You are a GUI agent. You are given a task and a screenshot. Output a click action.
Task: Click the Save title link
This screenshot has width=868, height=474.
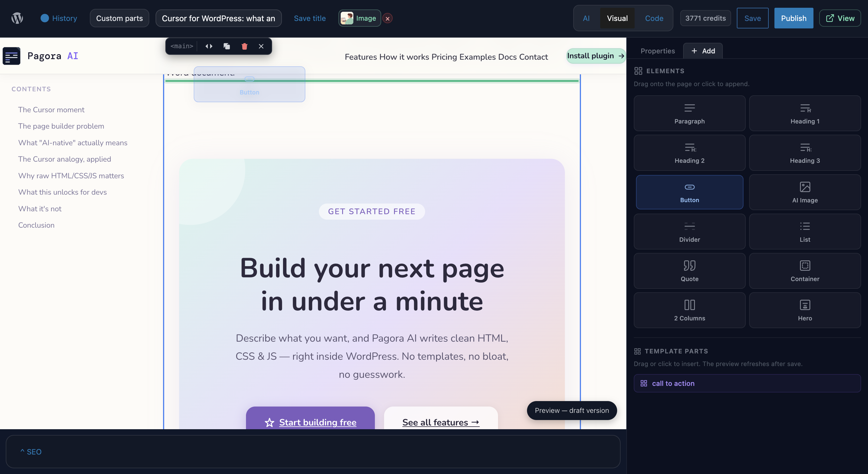pos(309,18)
